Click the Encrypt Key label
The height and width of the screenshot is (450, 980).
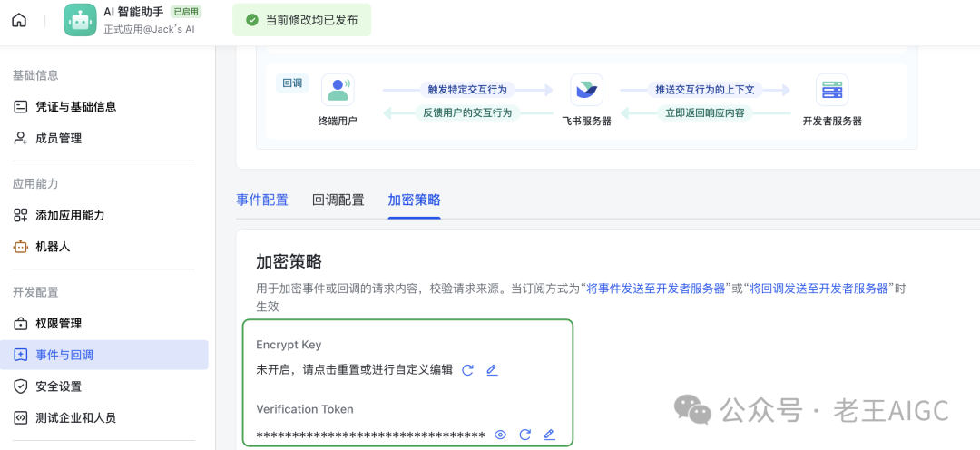[x=289, y=345]
